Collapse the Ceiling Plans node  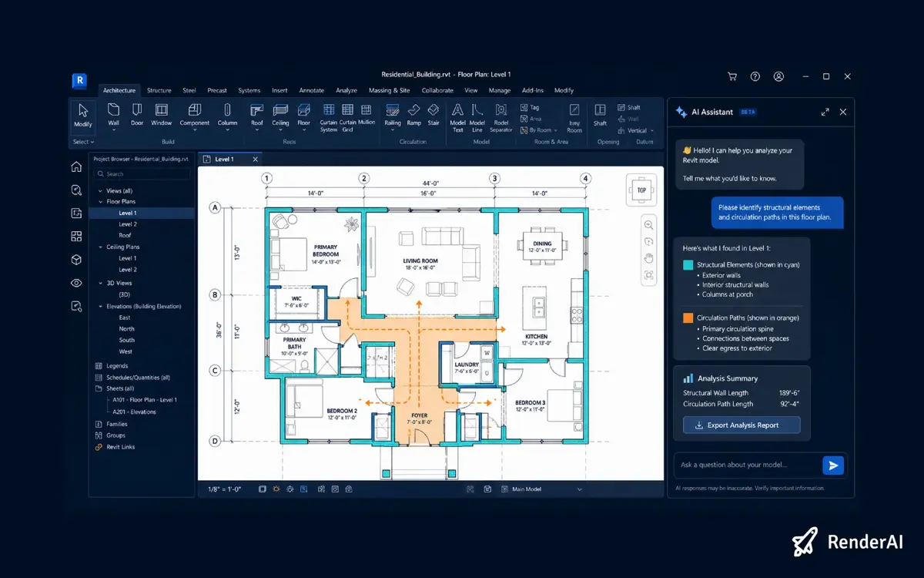100,247
